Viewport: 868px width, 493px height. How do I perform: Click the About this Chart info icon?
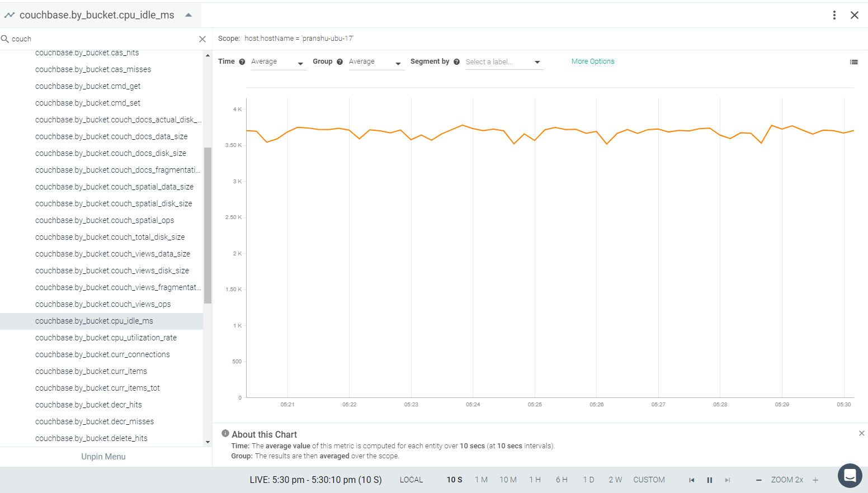225,433
